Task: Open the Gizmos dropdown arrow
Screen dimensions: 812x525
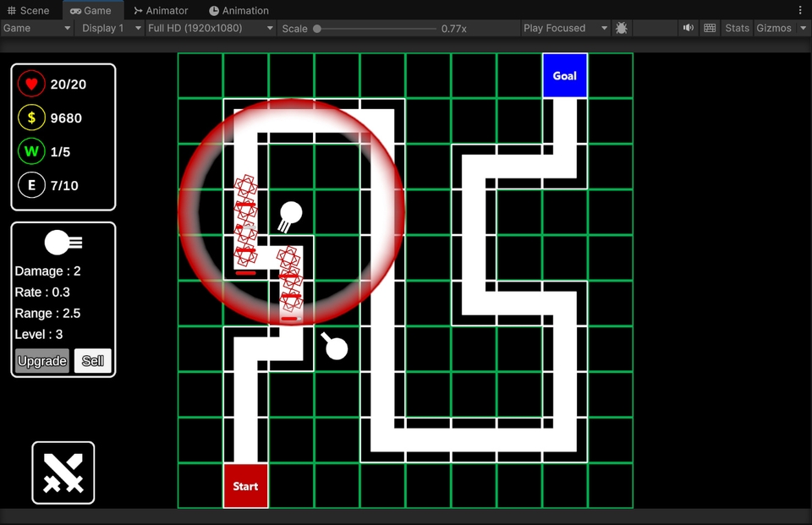Action: 804,28
